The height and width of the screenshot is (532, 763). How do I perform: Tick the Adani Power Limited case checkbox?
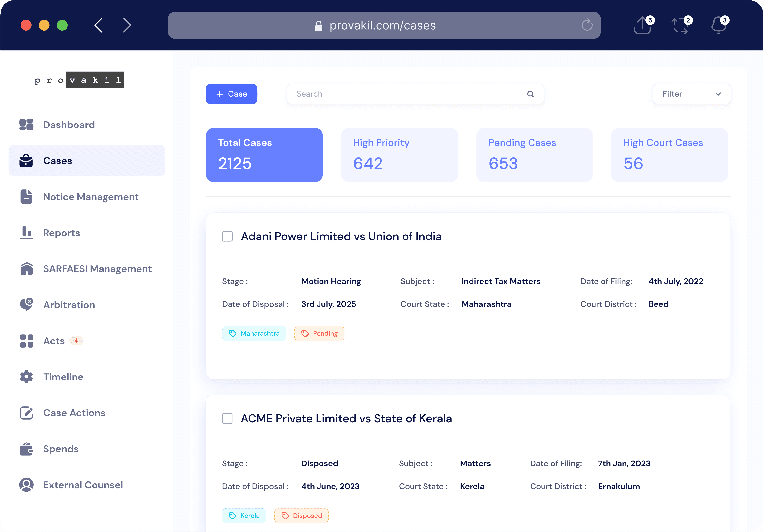pos(227,237)
